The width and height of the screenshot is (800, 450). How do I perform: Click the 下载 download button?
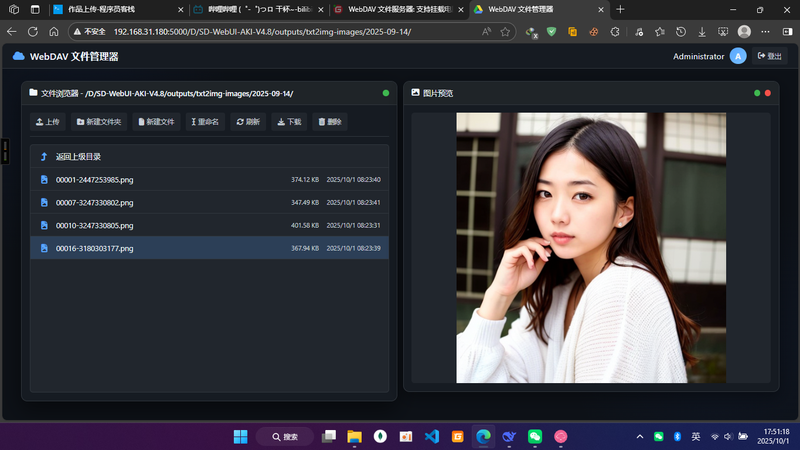click(289, 122)
